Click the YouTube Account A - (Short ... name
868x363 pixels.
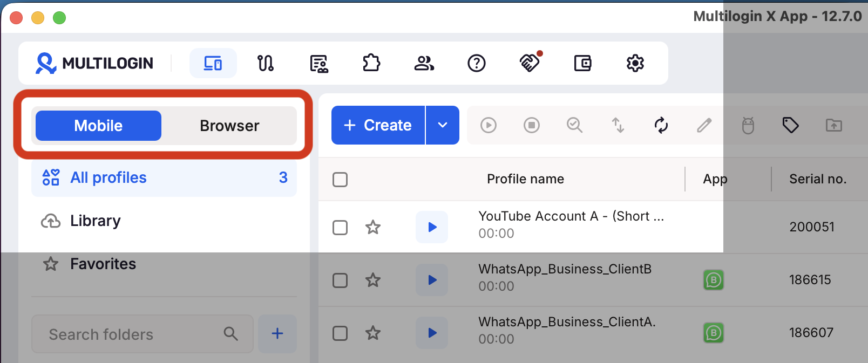[x=571, y=216]
